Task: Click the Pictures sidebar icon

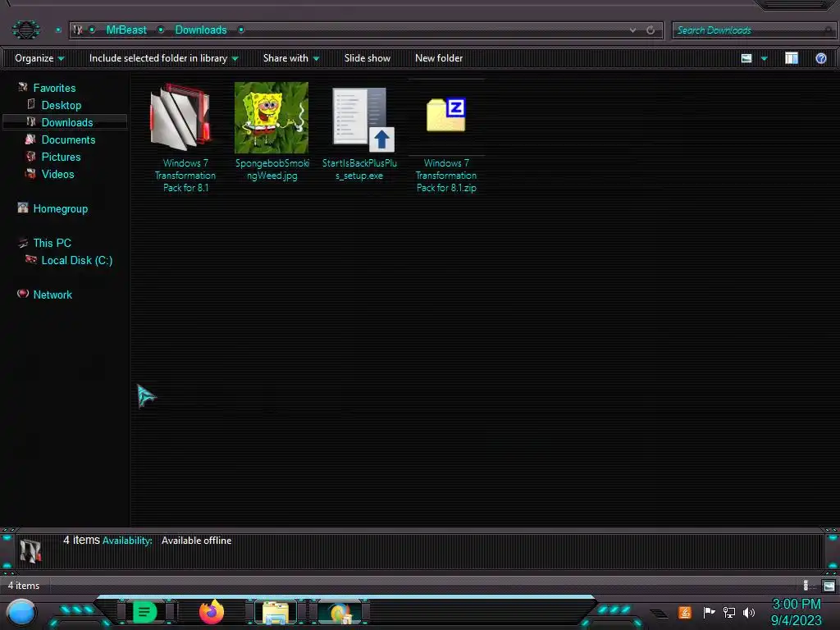Action: pyautogui.click(x=30, y=157)
